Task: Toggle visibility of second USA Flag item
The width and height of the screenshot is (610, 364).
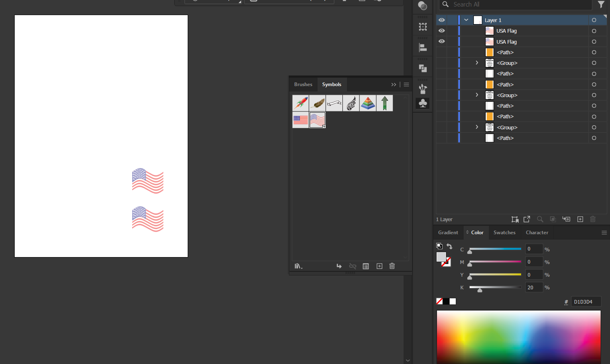Action: coord(441,41)
